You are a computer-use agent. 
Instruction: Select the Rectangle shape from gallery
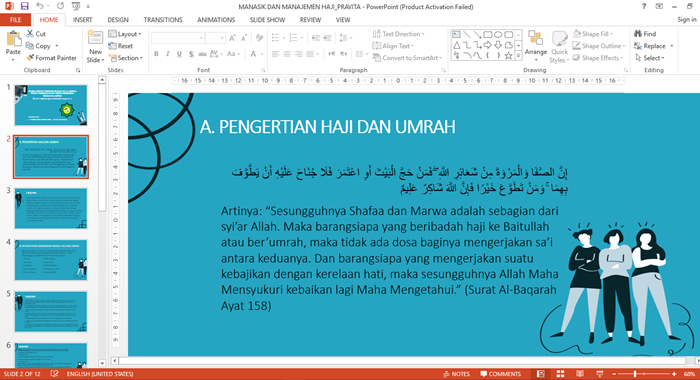(488, 34)
